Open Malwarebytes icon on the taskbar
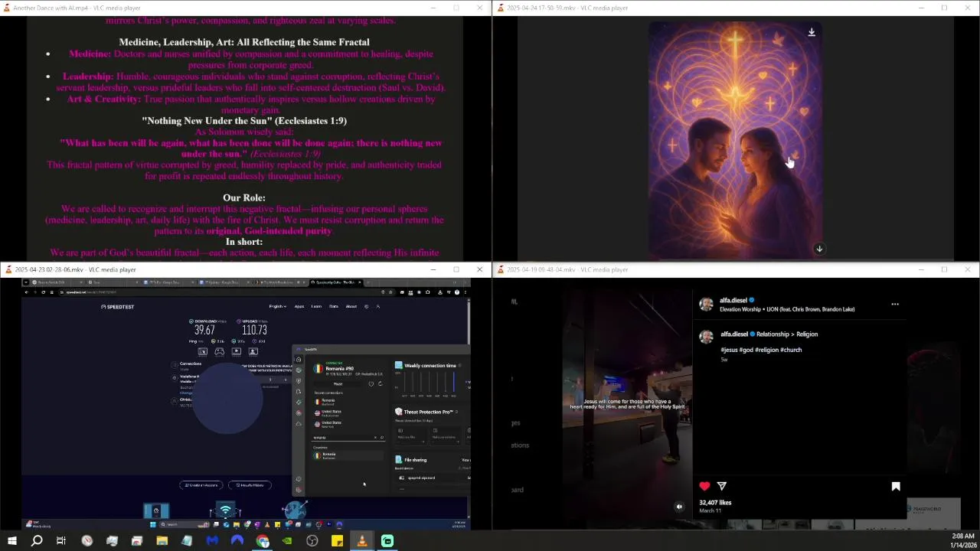 pos(212,541)
